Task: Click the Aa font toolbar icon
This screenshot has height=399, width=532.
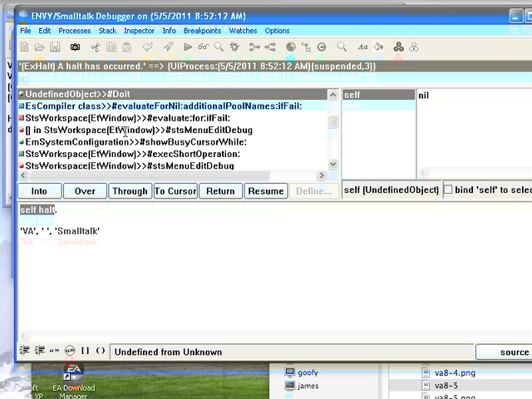Action: tap(362, 47)
